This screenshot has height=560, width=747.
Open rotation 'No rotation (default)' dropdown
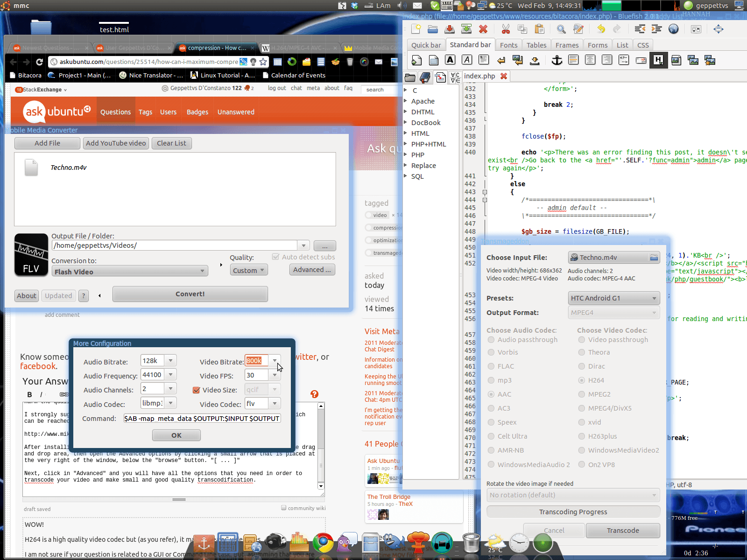(x=573, y=495)
